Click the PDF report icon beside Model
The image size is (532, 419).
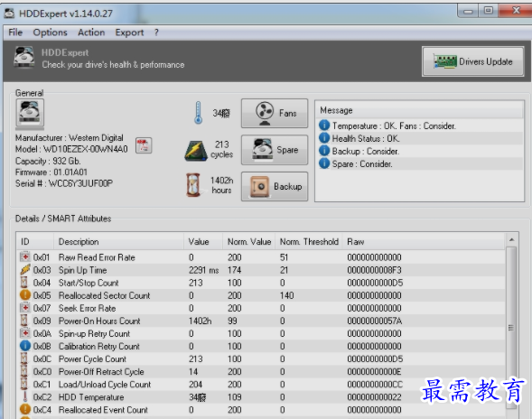(x=144, y=145)
